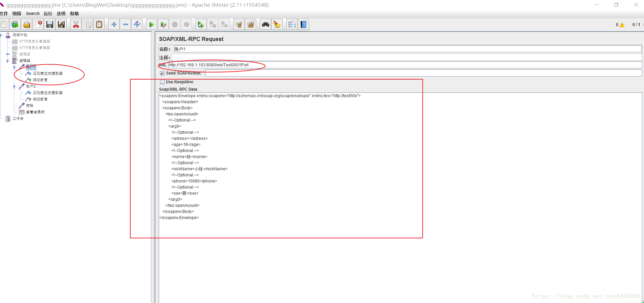Click the Clear broom-gear icon
644x303 pixels.
pyautogui.click(x=239, y=24)
